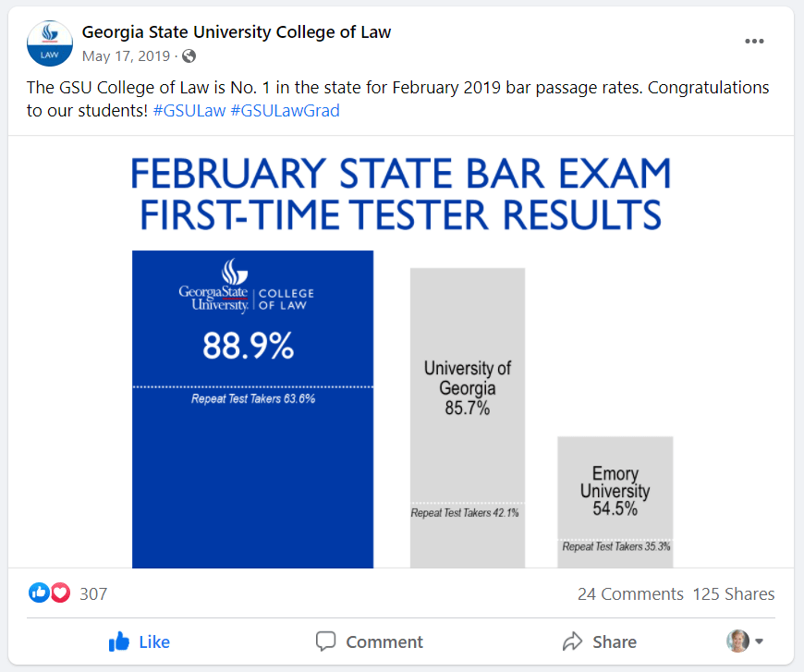Open the GSU Law page profile picture

[49, 43]
